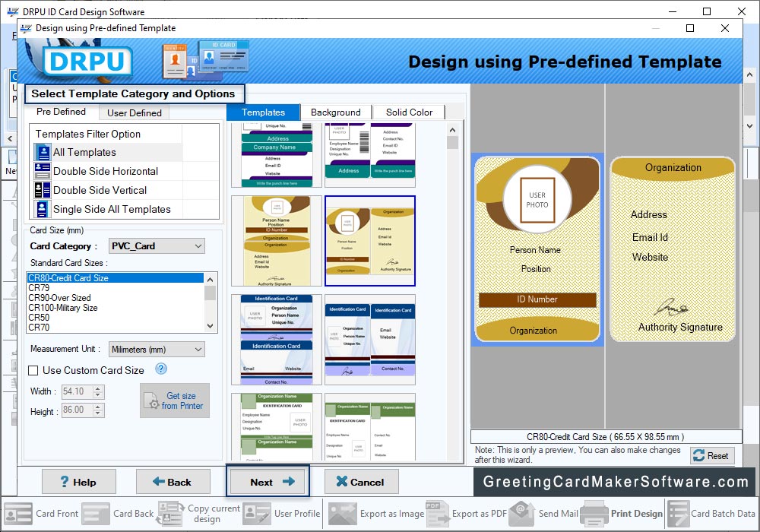Click the Export as Image icon
The image size is (760, 532).
tap(343, 514)
